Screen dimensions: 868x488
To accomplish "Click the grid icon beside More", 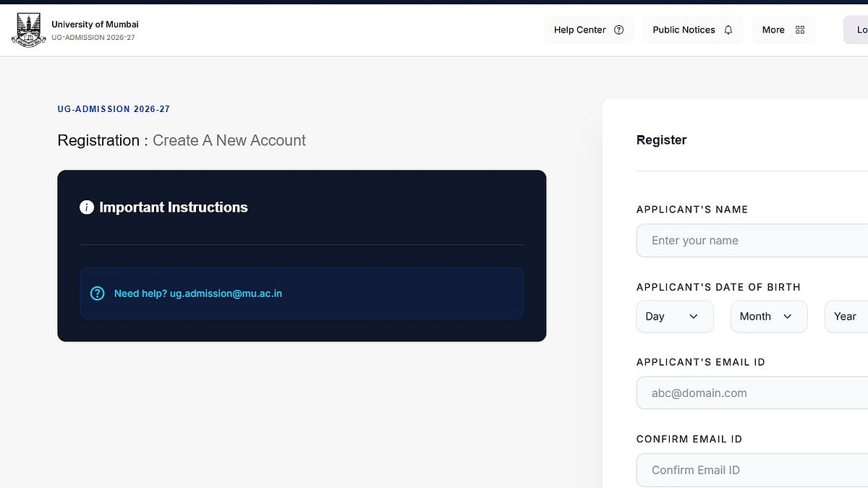I will point(799,30).
